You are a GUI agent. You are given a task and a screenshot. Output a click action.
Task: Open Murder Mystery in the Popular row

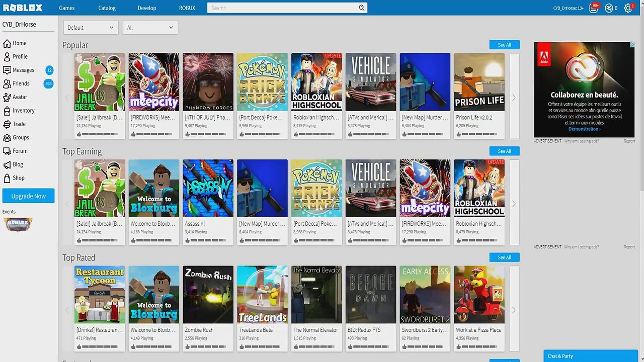pyautogui.click(x=425, y=82)
